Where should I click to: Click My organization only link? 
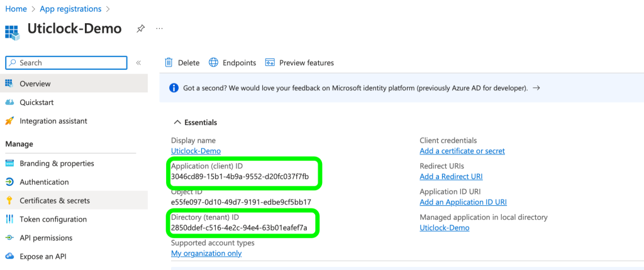pos(206,253)
